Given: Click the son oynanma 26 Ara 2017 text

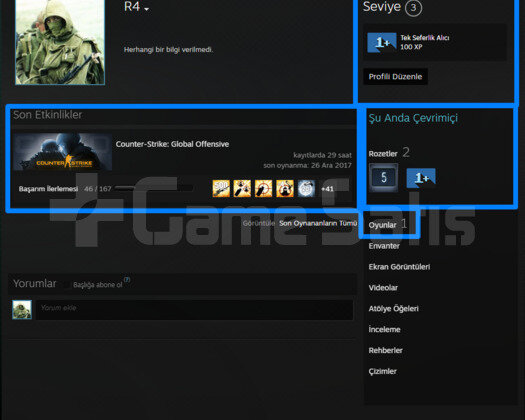Looking at the screenshot, I should (x=307, y=165).
